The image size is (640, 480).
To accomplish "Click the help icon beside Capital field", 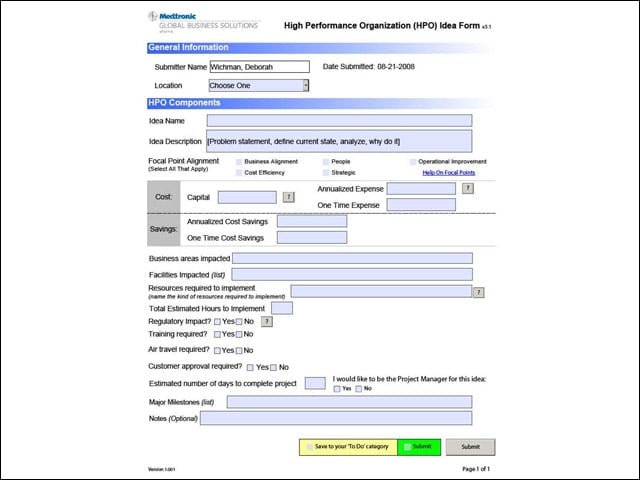I will click(x=289, y=197).
